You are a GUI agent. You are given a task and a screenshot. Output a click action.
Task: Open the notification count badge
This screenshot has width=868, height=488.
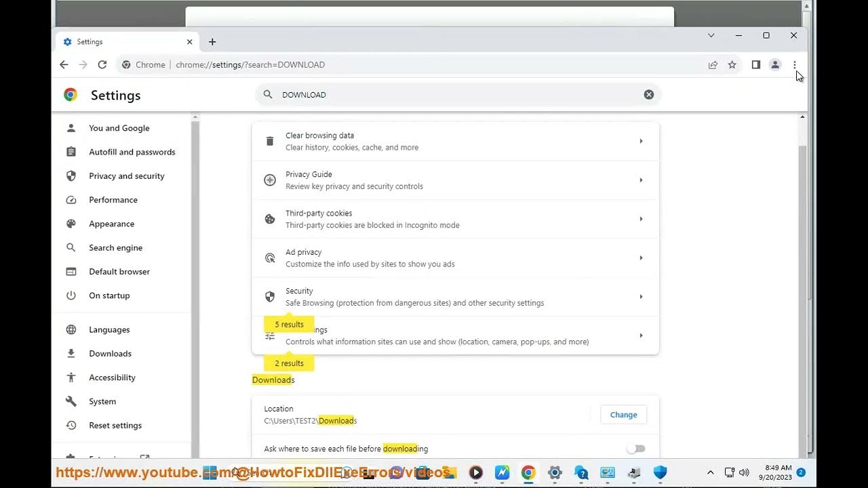pyautogui.click(x=801, y=472)
